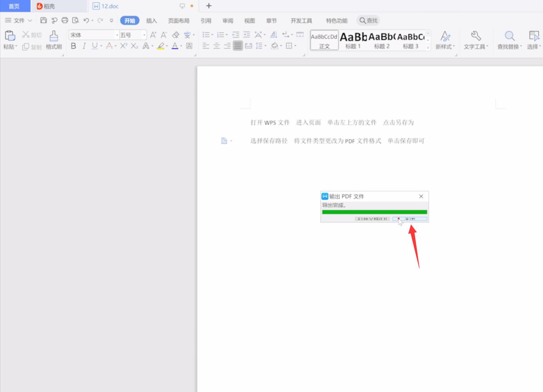Screen dimensions: 543x392
Task: Click the Undo arrow icon
Action: click(x=86, y=20)
